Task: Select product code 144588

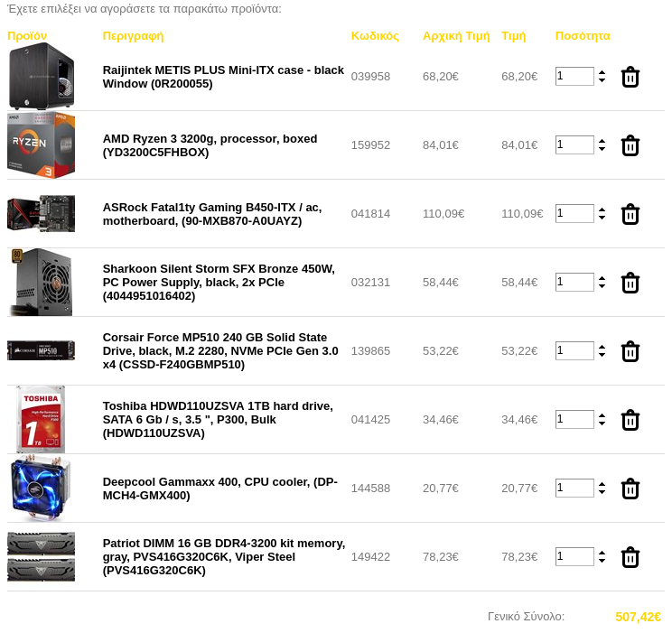Action: (x=370, y=489)
